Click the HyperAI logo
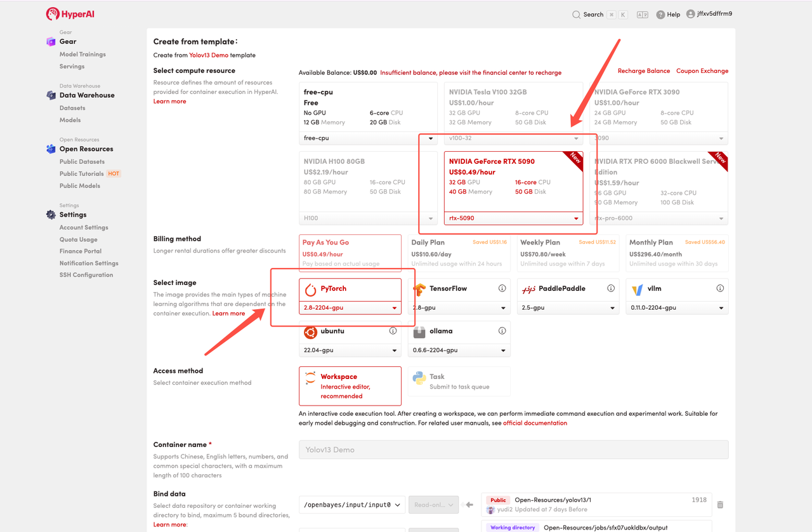Screen dimensions: 812x532 point(70,13)
